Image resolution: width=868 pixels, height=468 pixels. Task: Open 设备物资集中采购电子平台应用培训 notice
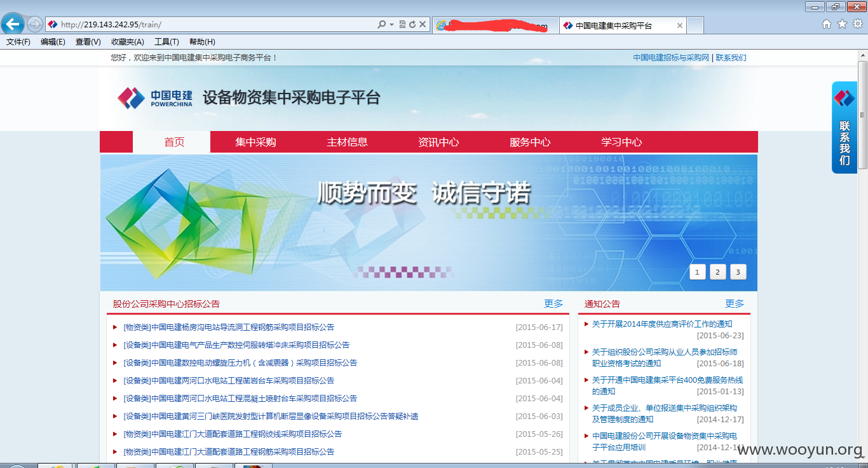pos(665,442)
